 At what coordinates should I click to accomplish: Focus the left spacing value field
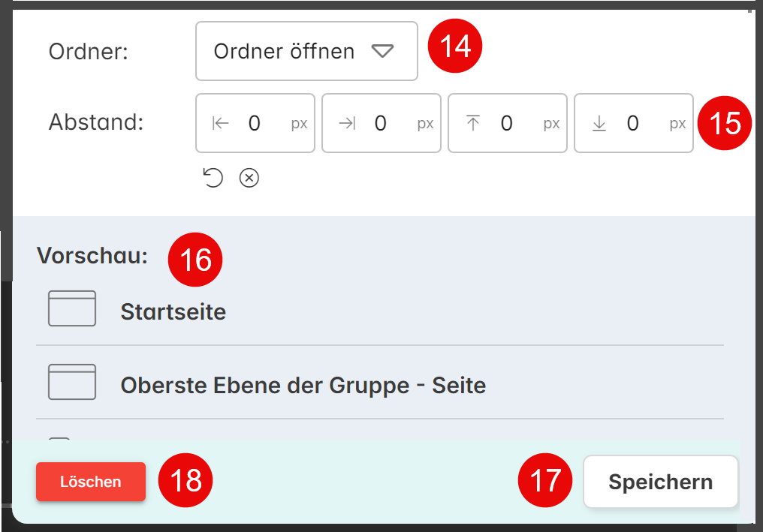[x=255, y=124]
